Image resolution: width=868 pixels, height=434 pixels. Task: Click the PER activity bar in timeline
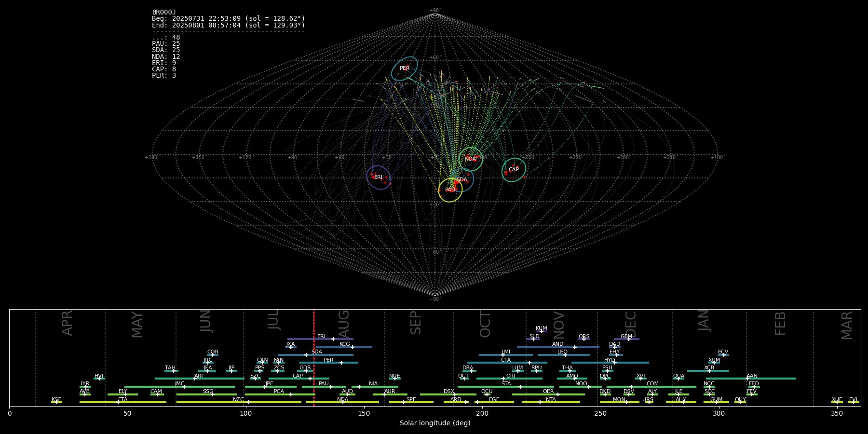coord(328,363)
